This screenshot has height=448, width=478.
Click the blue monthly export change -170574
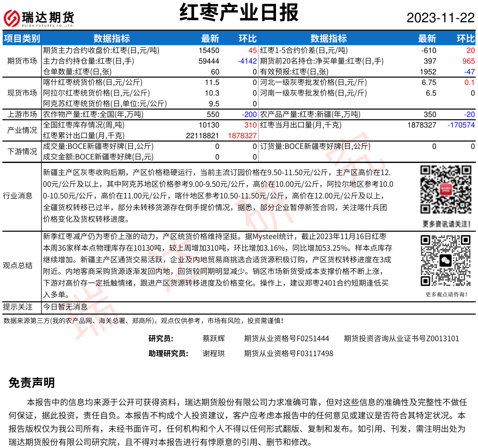[x=461, y=125]
